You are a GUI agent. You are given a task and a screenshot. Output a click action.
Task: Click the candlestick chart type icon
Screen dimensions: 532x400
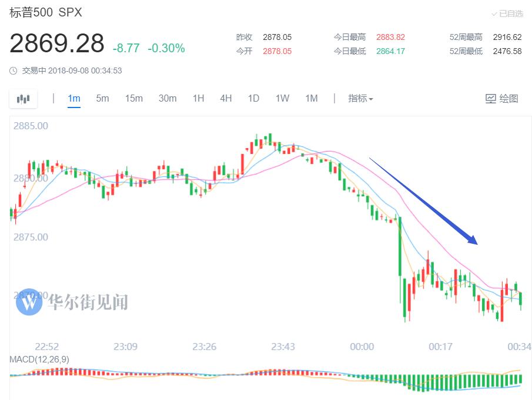pyautogui.click(x=23, y=99)
